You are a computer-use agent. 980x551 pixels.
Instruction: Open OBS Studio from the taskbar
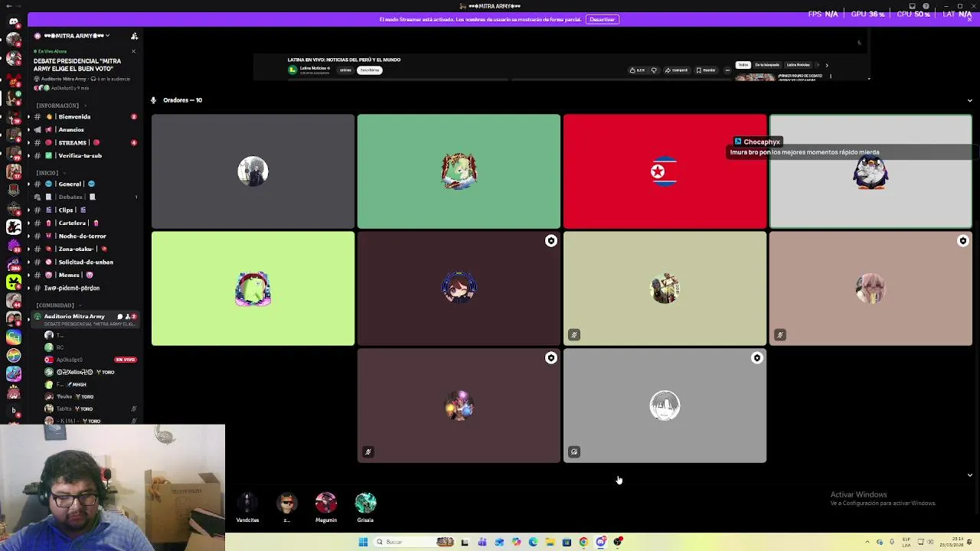[x=618, y=542]
